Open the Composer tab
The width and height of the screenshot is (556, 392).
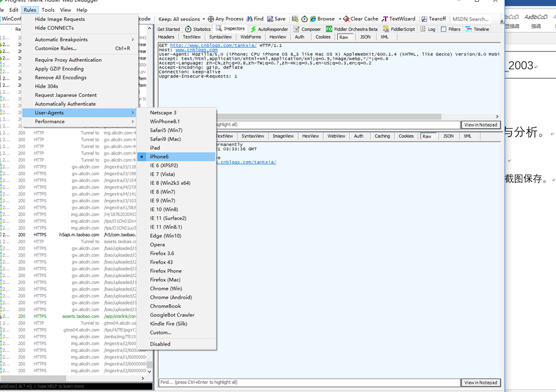[307, 29]
